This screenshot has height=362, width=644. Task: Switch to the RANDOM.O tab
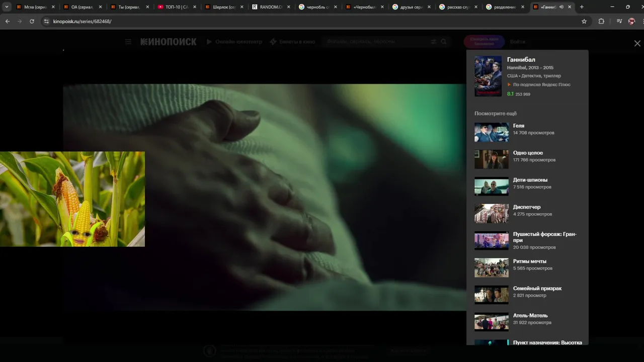tap(271, 7)
